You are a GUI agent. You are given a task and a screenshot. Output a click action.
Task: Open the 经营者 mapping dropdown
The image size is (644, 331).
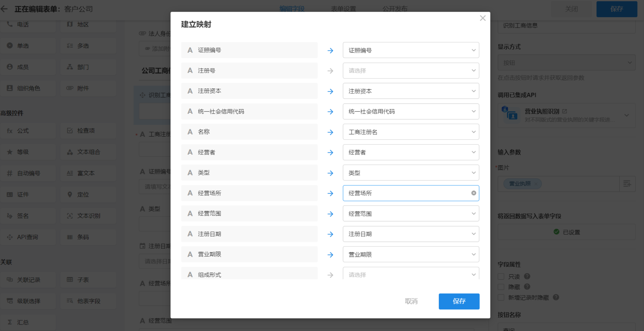(x=411, y=152)
